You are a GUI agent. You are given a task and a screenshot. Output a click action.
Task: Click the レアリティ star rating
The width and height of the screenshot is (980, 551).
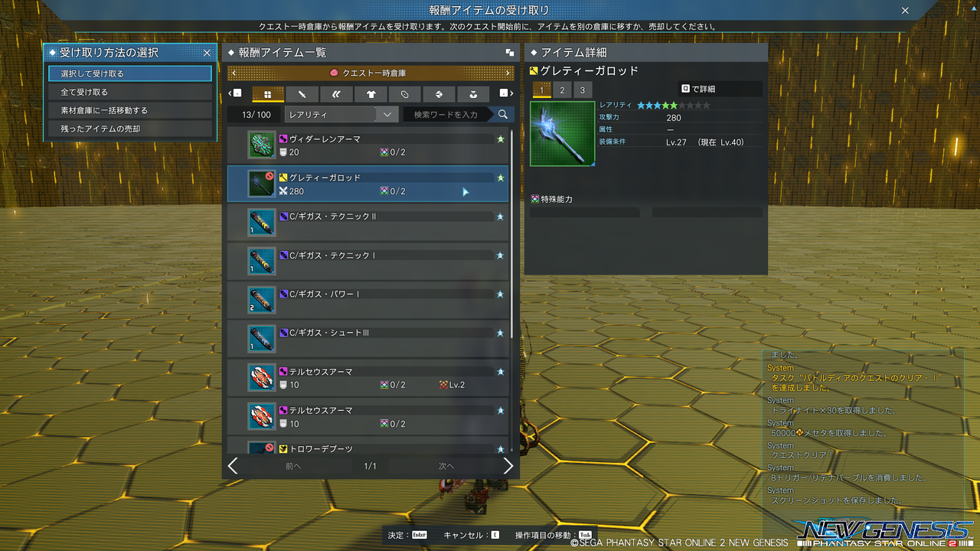674,105
